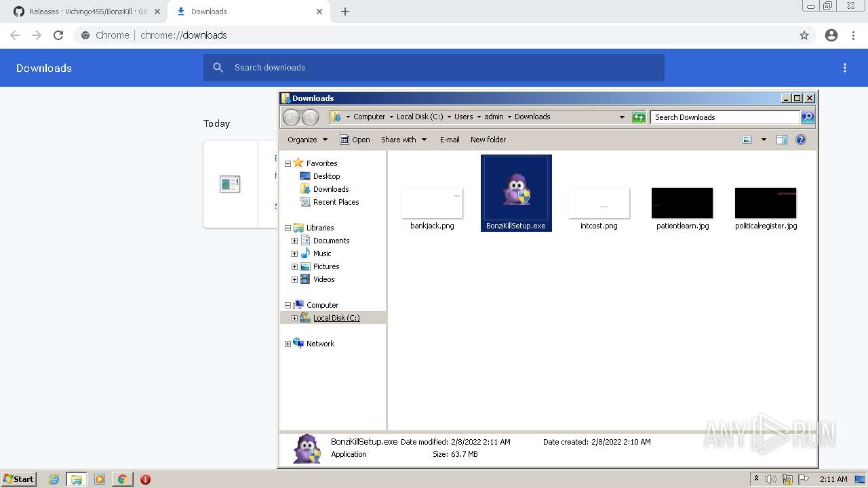Image resolution: width=868 pixels, height=488 pixels.
Task: Open address bar history dropdown
Action: tap(622, 117)
